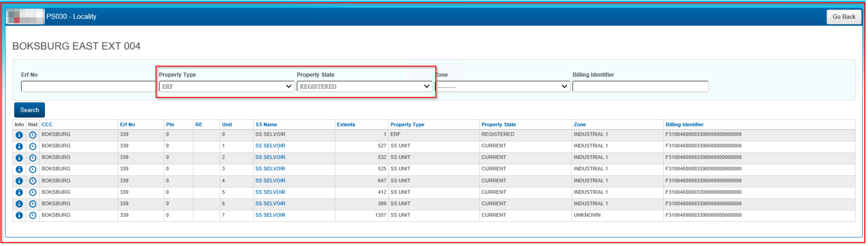Click info icon for Unit 7 row
Screen dimensions: 868x246
point(19,216)
